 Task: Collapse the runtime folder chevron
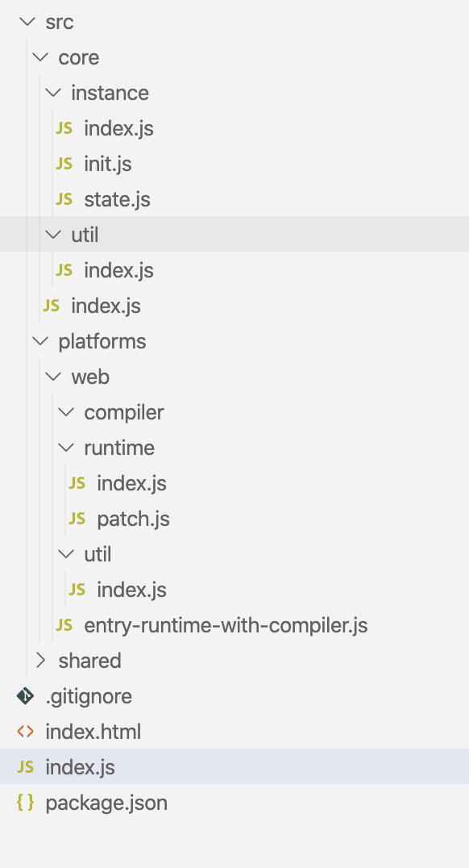click(x=66, y=447)
